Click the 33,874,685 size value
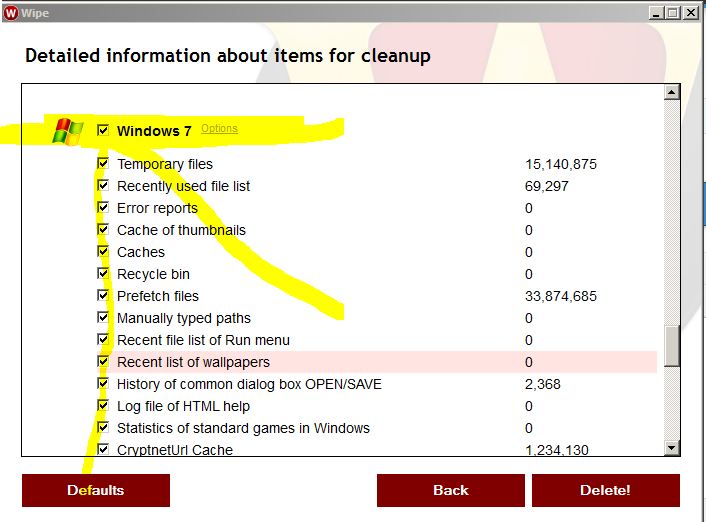The height and width of the screenshot is (522, 706). point(561,296)
